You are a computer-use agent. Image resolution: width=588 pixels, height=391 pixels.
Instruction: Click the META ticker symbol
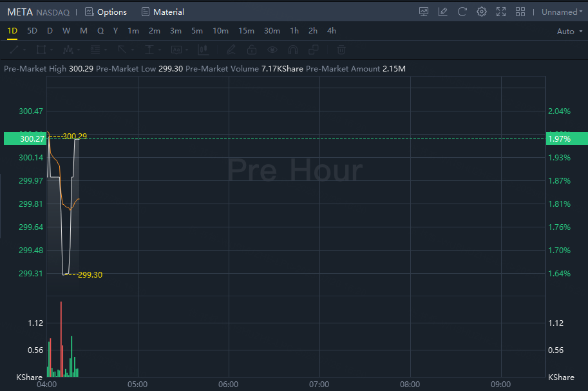coord(20,12)
